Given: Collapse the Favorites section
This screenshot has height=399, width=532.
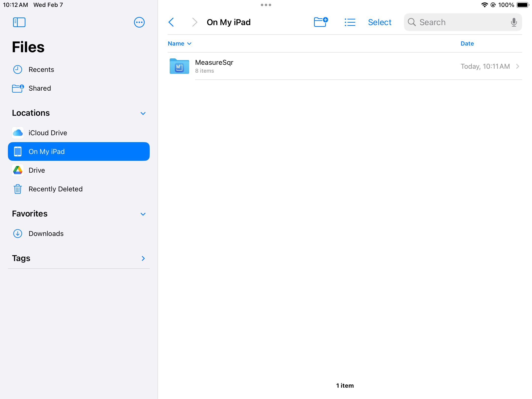Looking at the screenshot, I should tap(143, 214).
